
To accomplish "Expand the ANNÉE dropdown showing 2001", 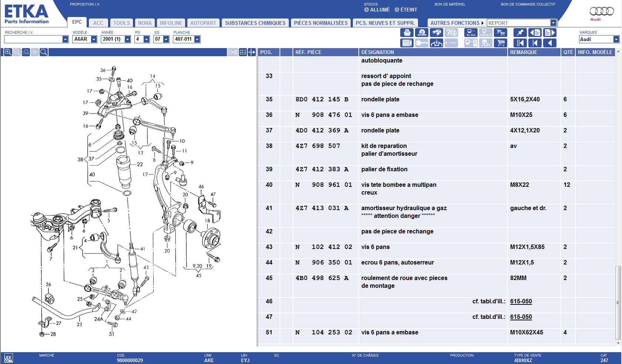I will click(128, 39).
